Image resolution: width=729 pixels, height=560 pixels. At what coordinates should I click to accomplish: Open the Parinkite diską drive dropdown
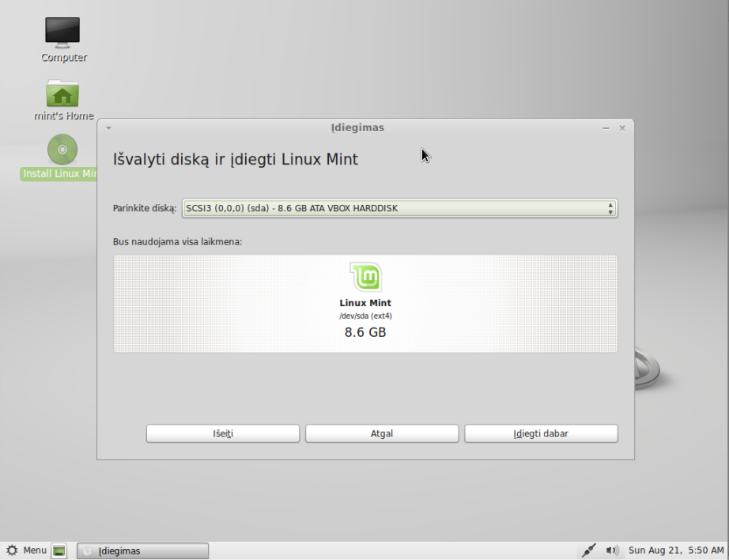pos(400,208)
